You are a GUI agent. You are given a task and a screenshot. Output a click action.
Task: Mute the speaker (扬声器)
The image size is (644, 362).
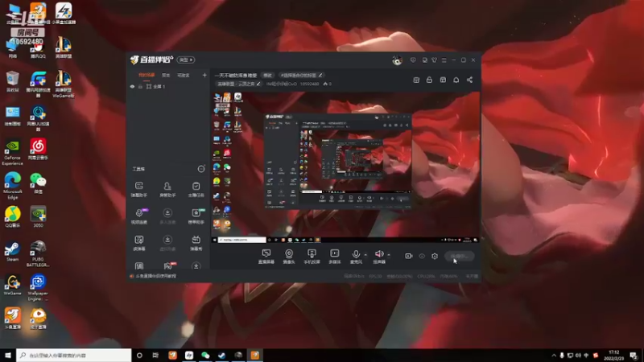click(379, 257)
